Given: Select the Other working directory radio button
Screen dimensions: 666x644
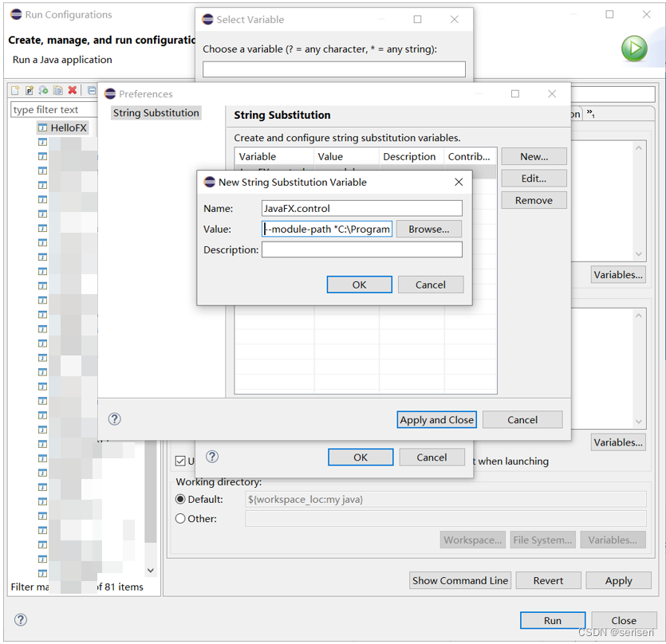Looking at the screenshot, I should pyautogui.click(x=180, y=518).
